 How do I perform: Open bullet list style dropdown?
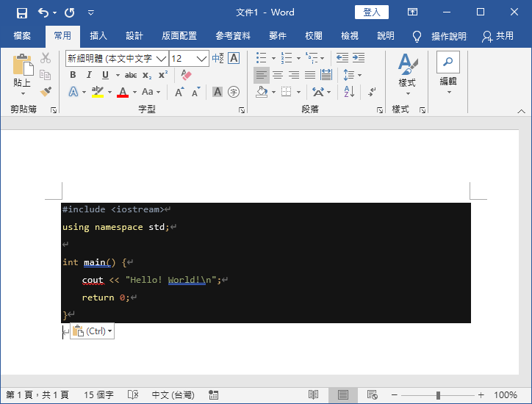click(273, 58)
